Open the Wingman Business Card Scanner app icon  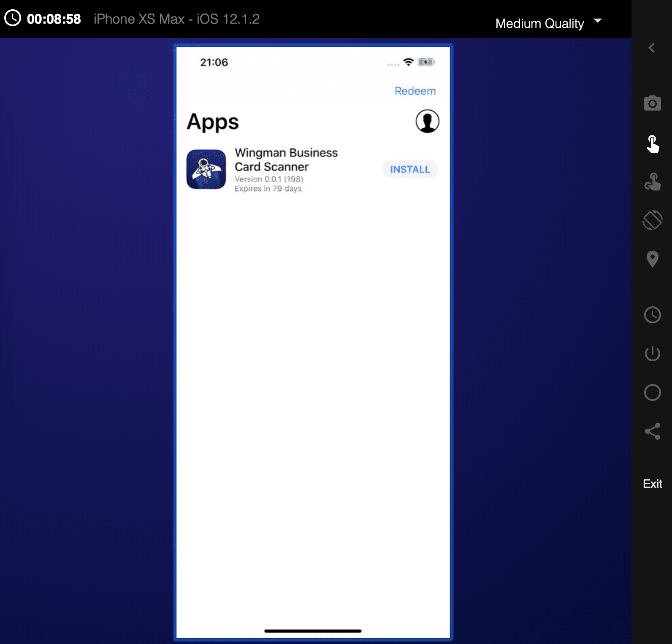tap(206, 169)
